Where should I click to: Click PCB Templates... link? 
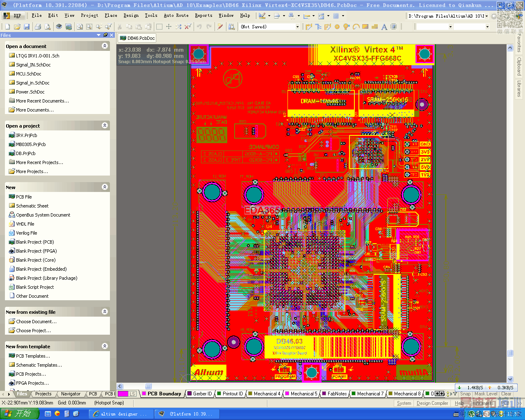(33, 356)
